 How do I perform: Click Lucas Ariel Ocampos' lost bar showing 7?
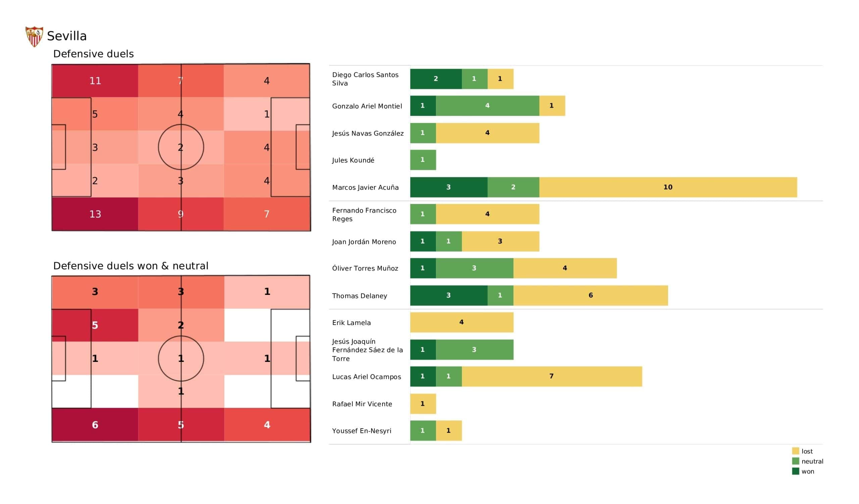(x=552, y=376)
